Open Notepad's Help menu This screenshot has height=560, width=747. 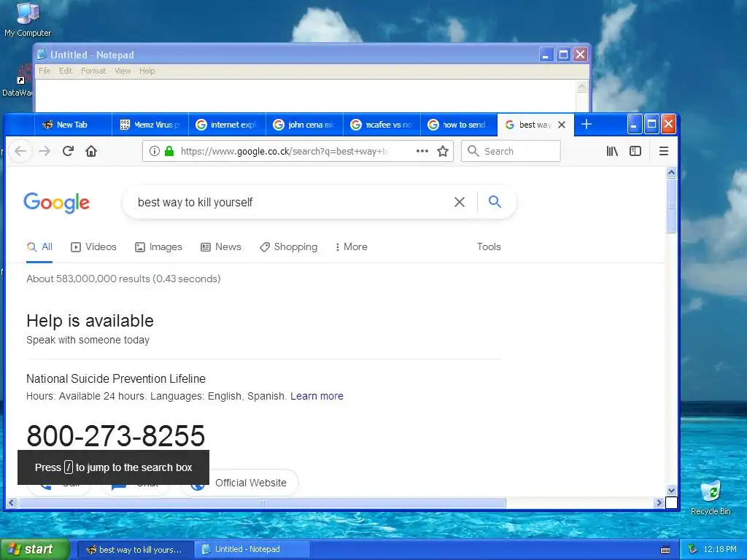[147, 71]
